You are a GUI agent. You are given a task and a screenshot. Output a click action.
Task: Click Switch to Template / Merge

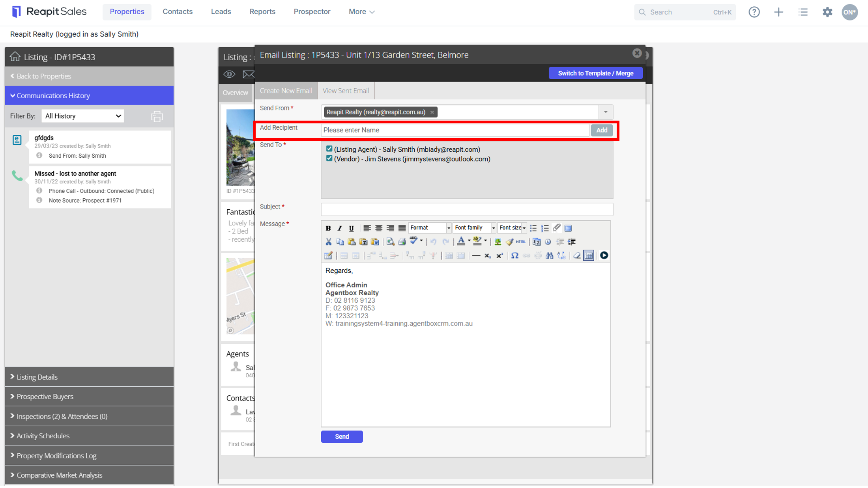[x=595, y=73]
